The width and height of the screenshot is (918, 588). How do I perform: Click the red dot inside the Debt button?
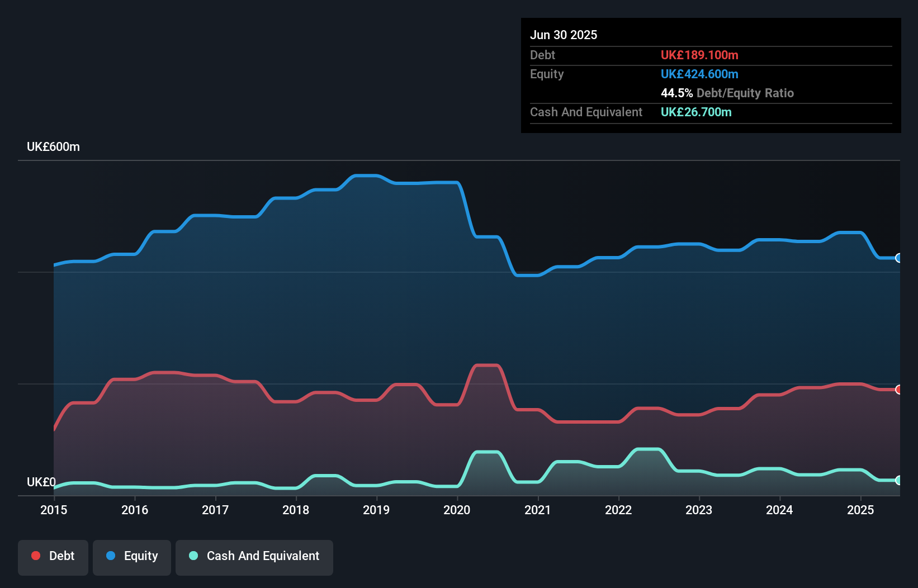36,556
